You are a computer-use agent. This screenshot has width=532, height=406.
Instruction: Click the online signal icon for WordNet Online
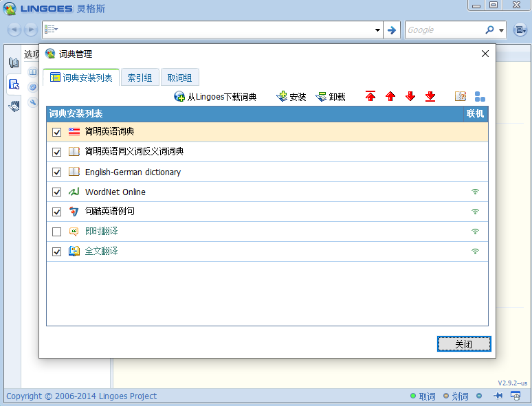476,192
